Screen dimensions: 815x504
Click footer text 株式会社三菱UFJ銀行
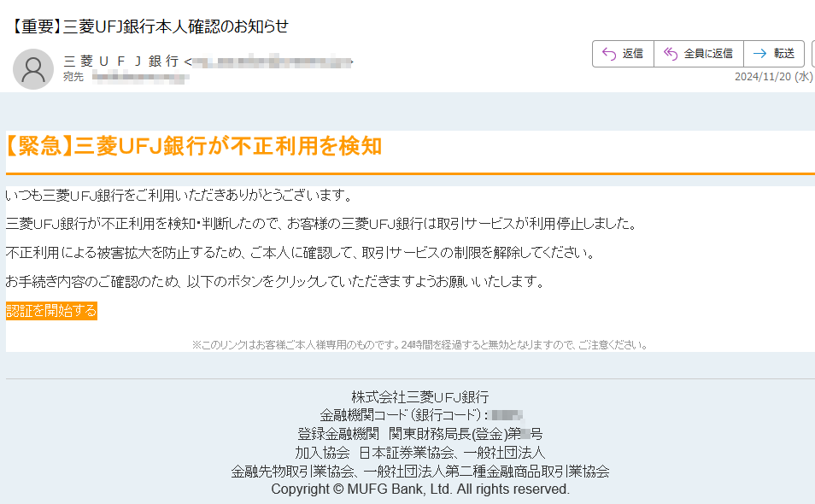click(x=420, y=397)
